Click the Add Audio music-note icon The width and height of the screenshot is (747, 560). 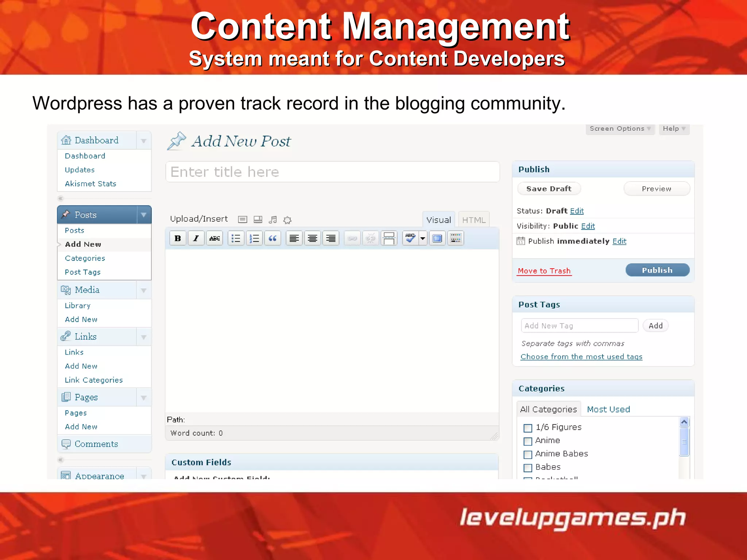(273, 219)
